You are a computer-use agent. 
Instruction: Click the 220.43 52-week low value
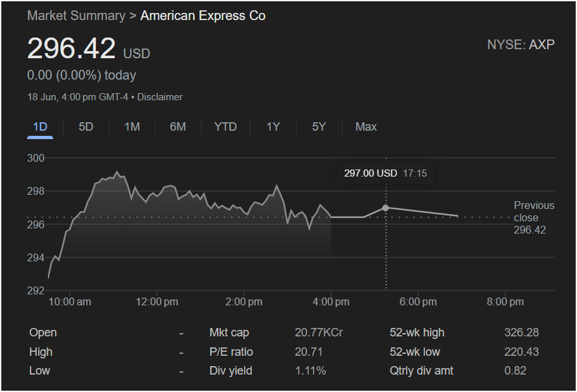[521, 352]
